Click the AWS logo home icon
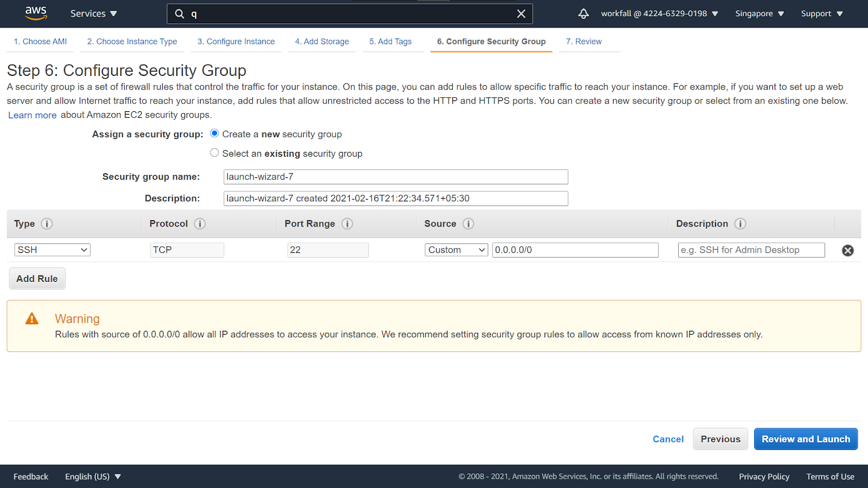This screenshot has width=868, height=488. 36,13
